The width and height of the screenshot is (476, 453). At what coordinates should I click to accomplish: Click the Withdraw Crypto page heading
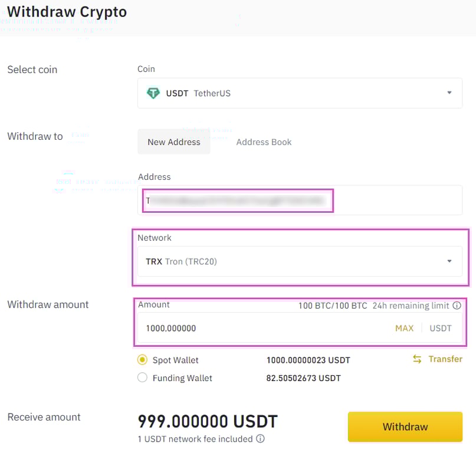(x=67, y=12)
